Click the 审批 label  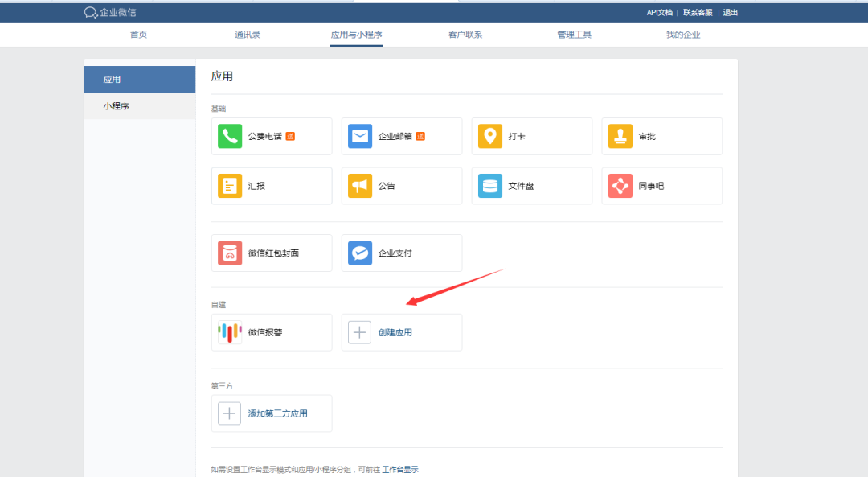647,136
